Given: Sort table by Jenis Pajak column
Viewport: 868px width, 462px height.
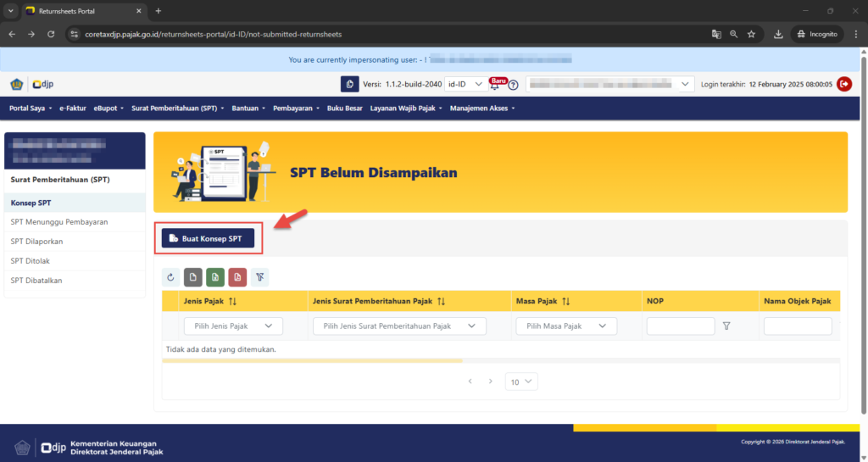Looking at the screenshot, I should [233, 301].
